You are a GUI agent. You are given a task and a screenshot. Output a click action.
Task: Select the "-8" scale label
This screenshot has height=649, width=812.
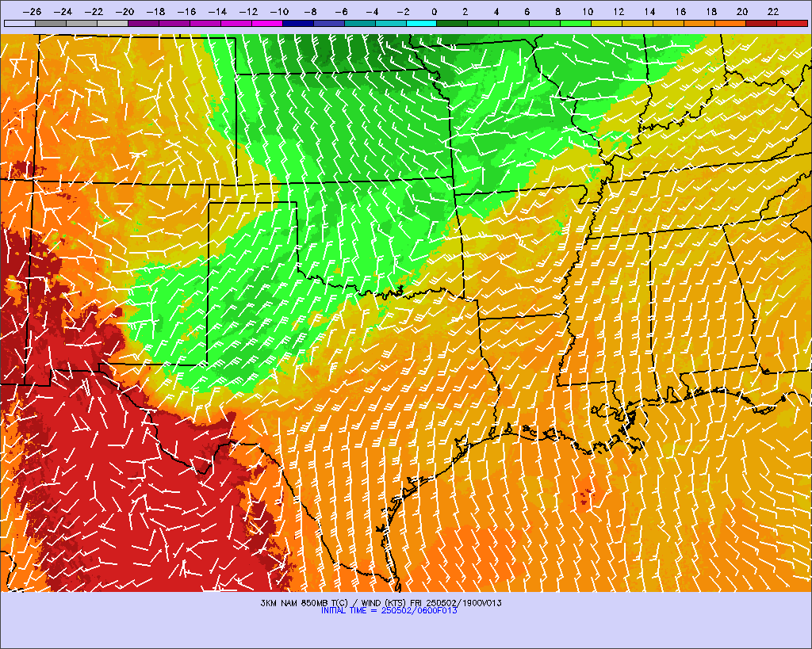(x=310, y=12)
